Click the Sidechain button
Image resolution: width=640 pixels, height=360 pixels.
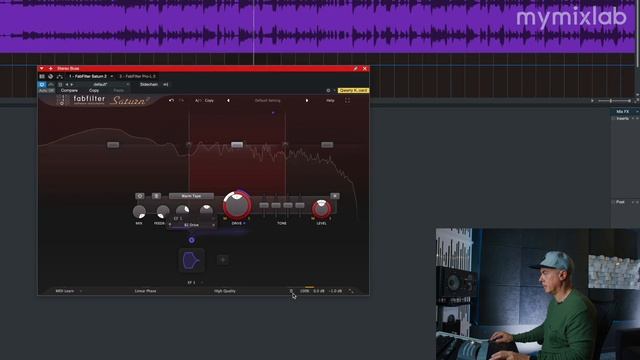coord(149,84)
